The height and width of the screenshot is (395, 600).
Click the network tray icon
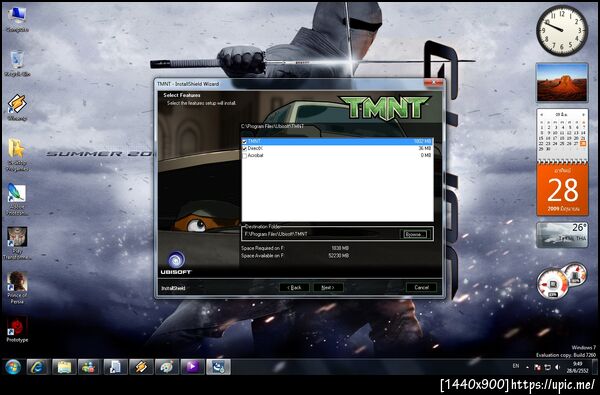point(547,367)
